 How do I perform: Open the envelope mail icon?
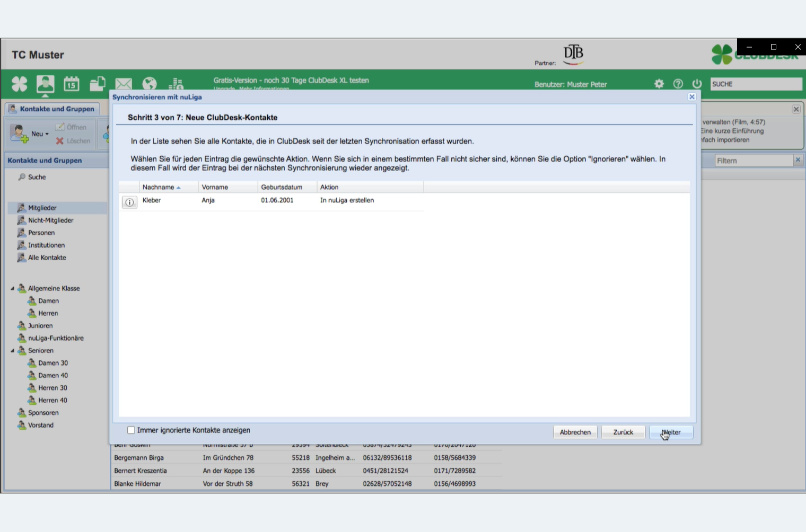tap(124, 84)
